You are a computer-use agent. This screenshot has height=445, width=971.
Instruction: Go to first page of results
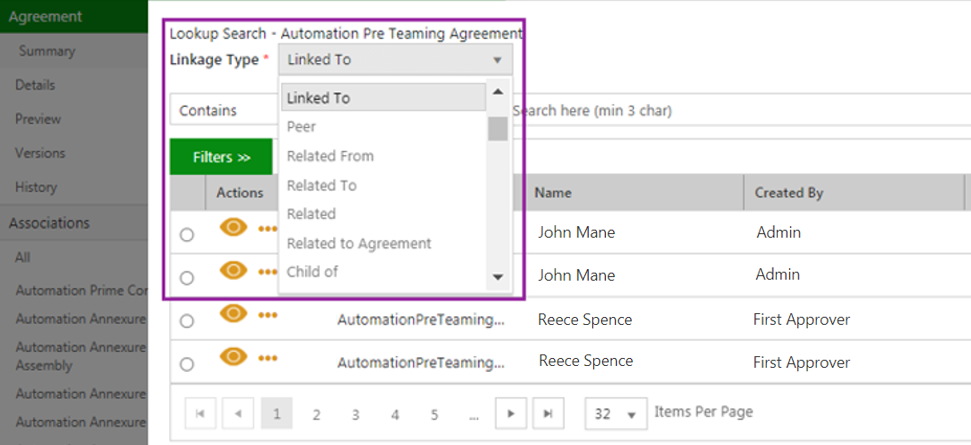(200, 413)
